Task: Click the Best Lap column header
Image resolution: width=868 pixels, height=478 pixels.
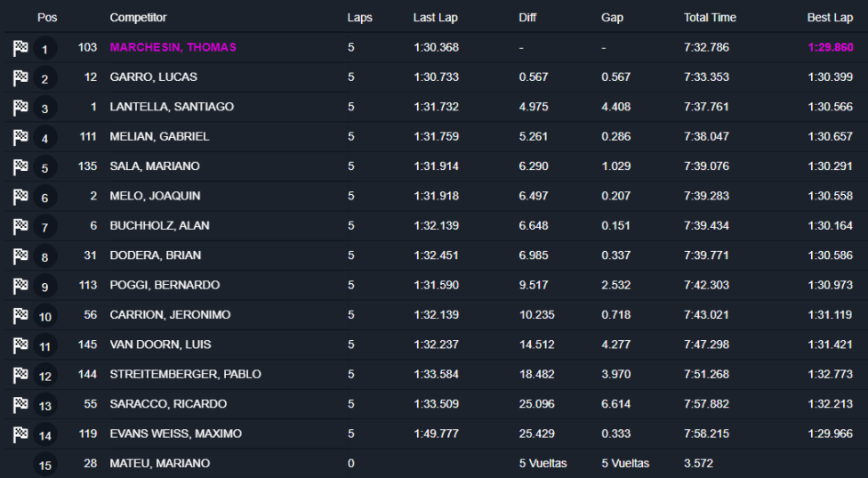Action: [830, 18]
